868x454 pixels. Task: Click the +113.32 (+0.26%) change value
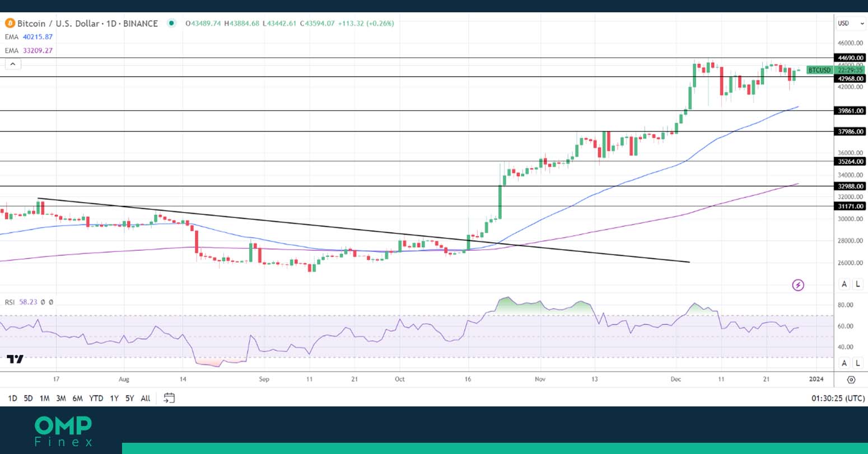tap(366, 24)
